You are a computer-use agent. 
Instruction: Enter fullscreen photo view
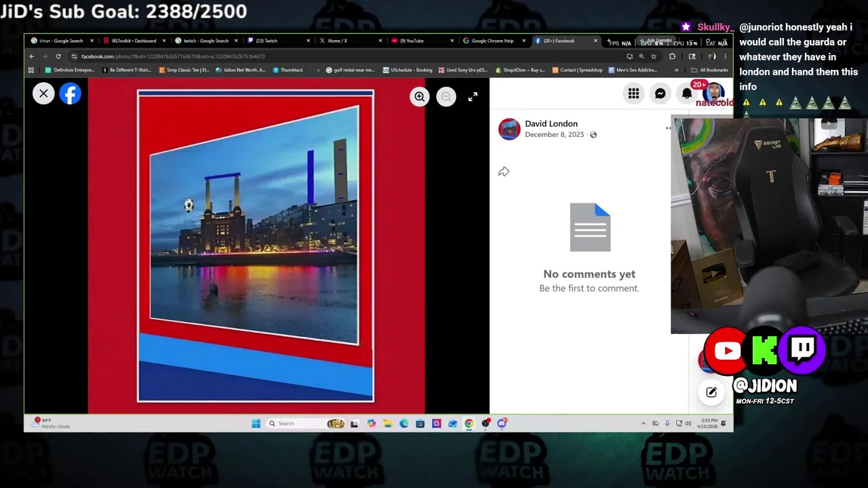coord(473,97)
